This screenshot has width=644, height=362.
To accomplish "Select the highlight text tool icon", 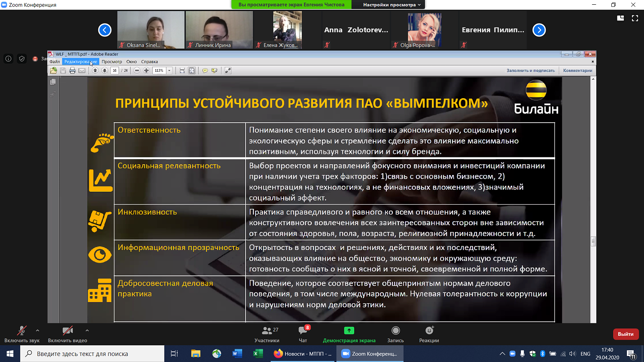I will pos(214,70).
